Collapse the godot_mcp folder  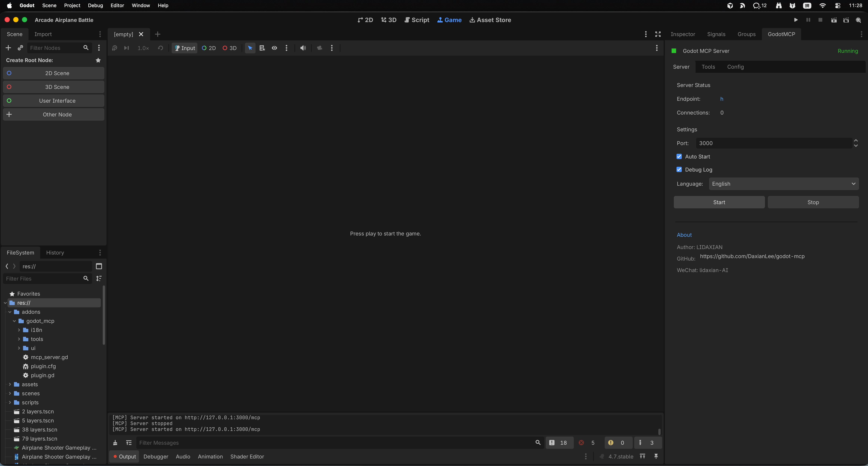click(x=14, y=321)
